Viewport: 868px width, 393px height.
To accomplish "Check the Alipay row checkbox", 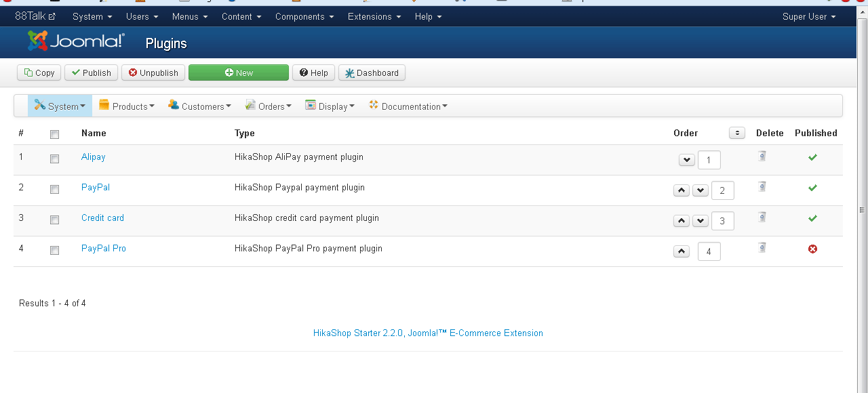I will (54, 159).
